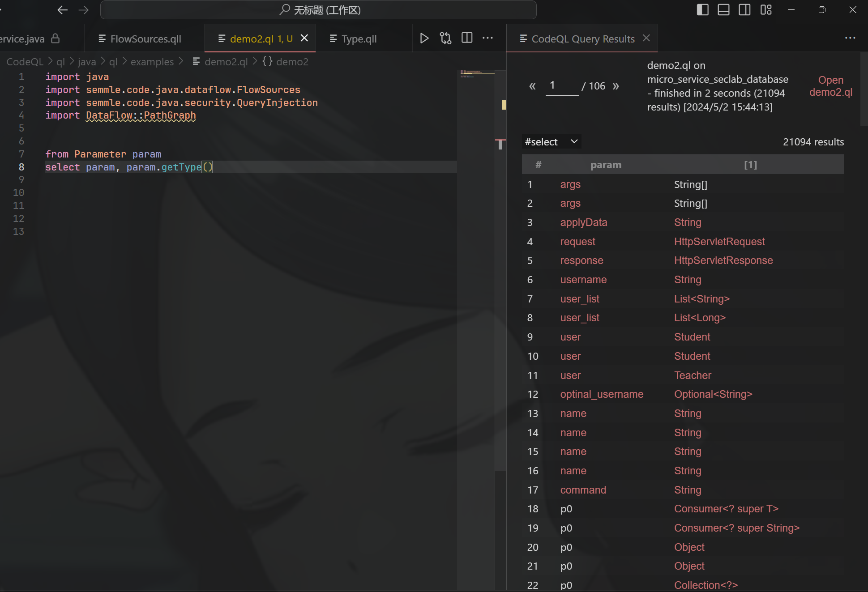
Task: Click the param column header
Action: click(606, 165)
